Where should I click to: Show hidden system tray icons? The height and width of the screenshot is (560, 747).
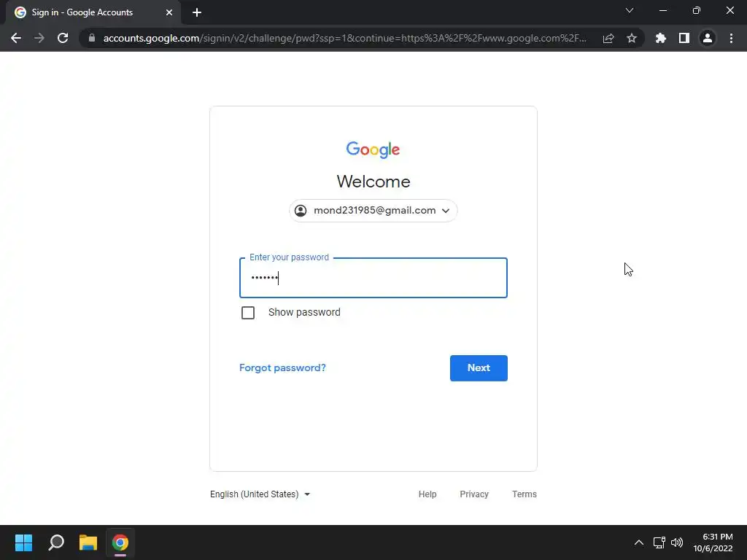(639, 542)
